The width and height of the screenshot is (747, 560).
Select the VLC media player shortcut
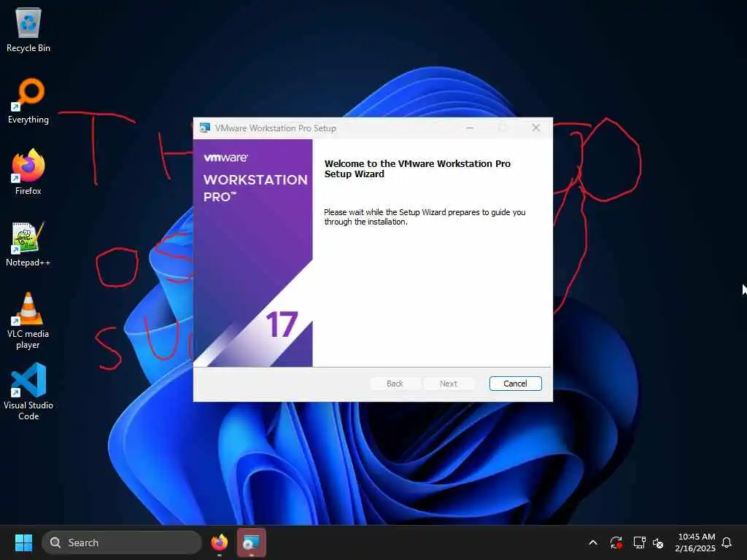pyautogui.click(x=28, y=321)
